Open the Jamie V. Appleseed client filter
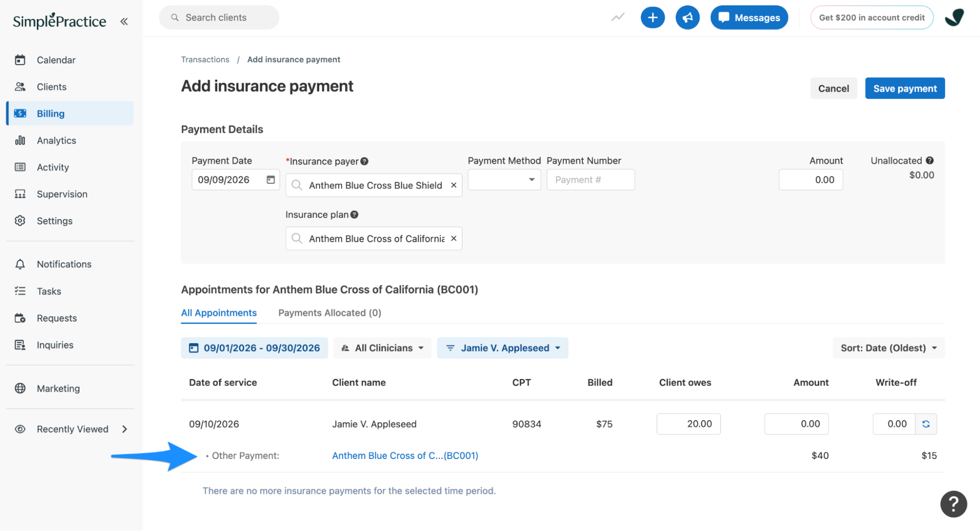This screenshot has height=531, width=980. [503, 348]
